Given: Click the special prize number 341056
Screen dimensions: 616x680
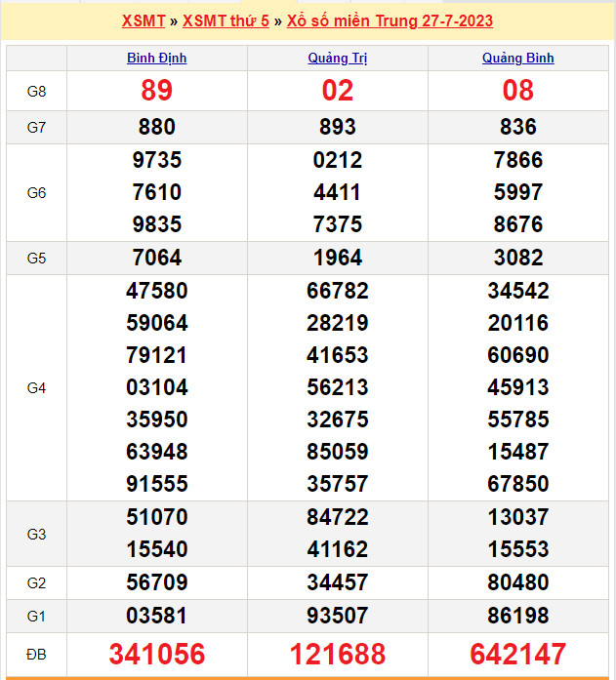Looking at the screenshot, I should click(156, 654).
